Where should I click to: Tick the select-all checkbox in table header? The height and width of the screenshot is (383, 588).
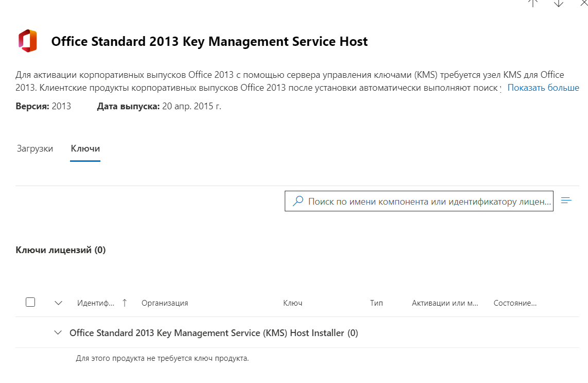[30, 303]
